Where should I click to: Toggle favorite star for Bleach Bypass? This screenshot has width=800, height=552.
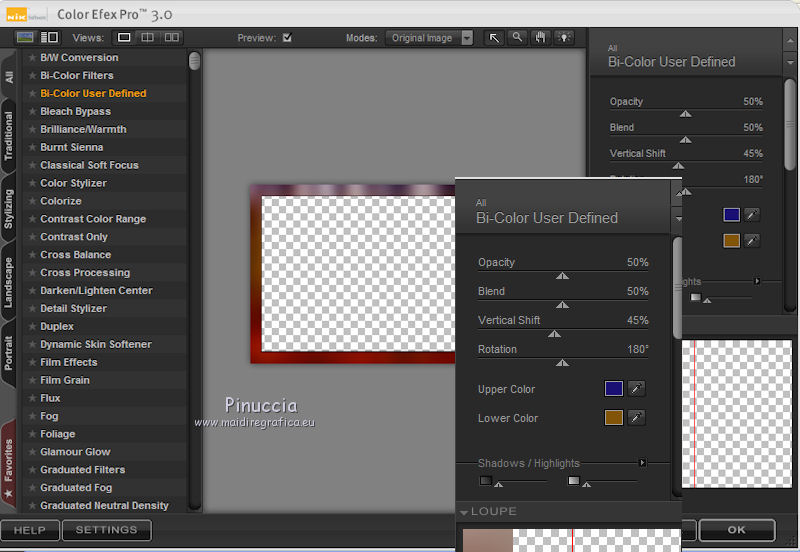(32, 111)
